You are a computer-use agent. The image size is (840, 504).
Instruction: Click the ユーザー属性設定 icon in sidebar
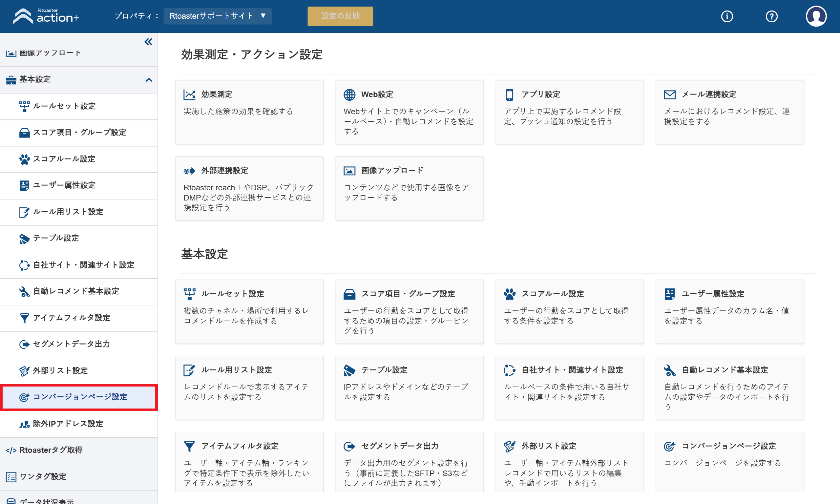pos(25,185)
